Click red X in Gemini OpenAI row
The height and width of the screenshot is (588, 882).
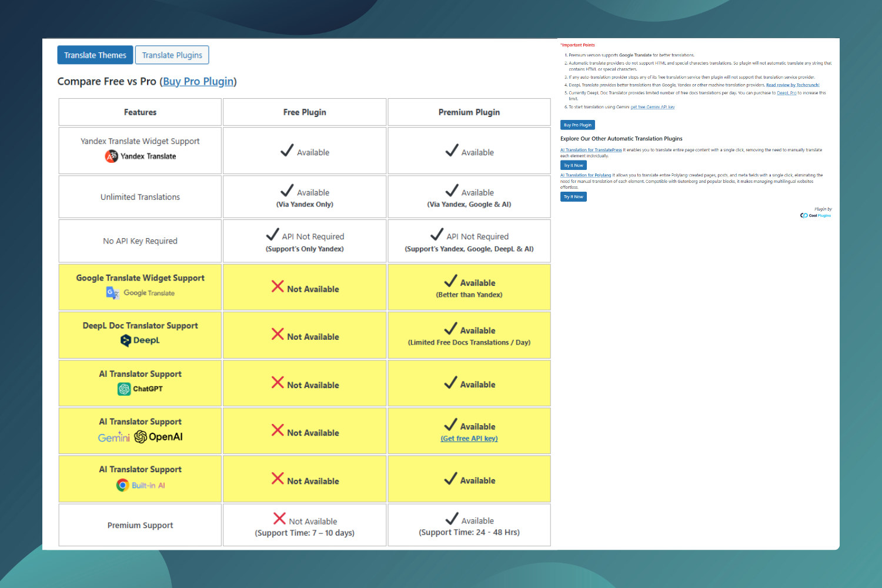[x=278, y=430]
